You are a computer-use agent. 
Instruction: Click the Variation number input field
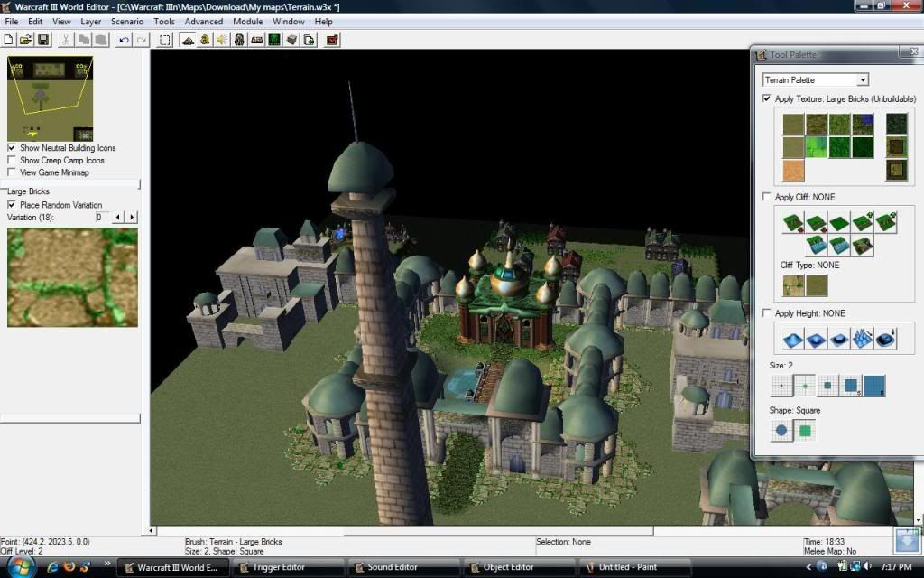tap(102, 217)
